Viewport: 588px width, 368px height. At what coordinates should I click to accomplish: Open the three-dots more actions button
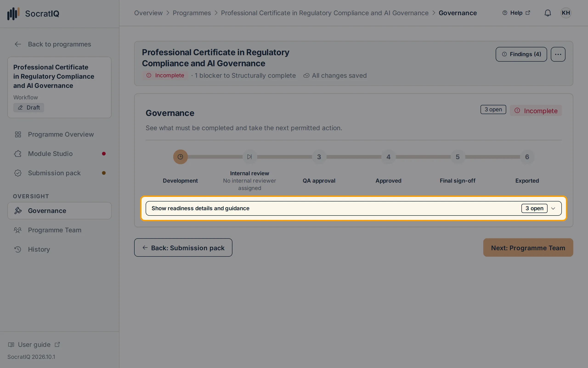click(558, 54)
